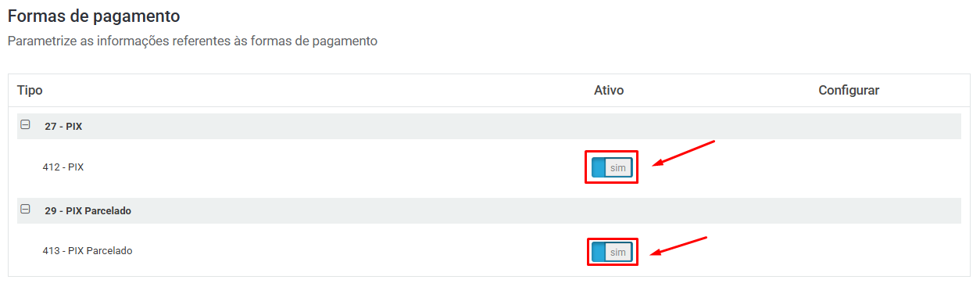Click the red arrow pointing at 412 - PIX switch
This screenshot has width=980, height=287.
click(x=684, y=153)
